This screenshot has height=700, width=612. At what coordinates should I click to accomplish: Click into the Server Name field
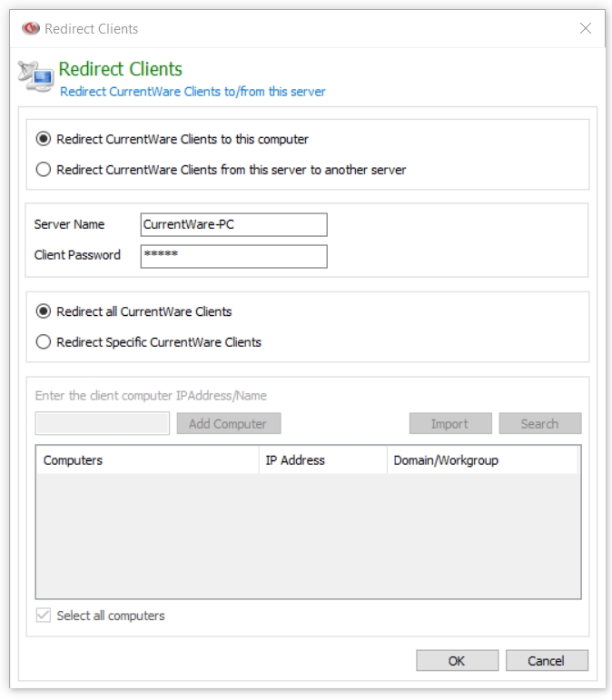[233, 224]
